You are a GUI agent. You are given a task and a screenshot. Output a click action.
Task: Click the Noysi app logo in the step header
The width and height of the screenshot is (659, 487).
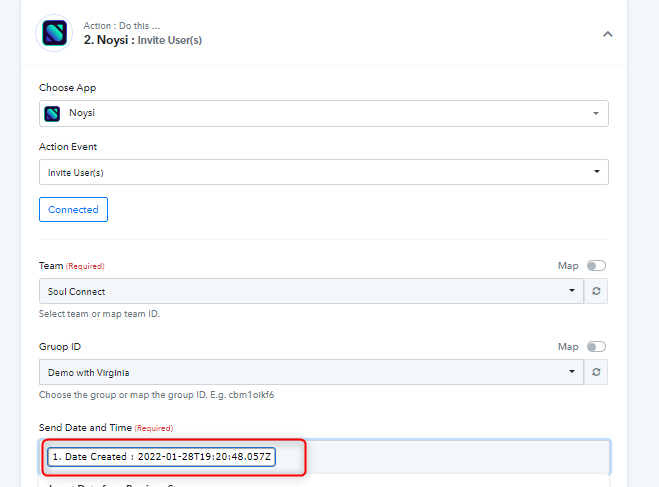pyautogui.click(x=54, y=33)
